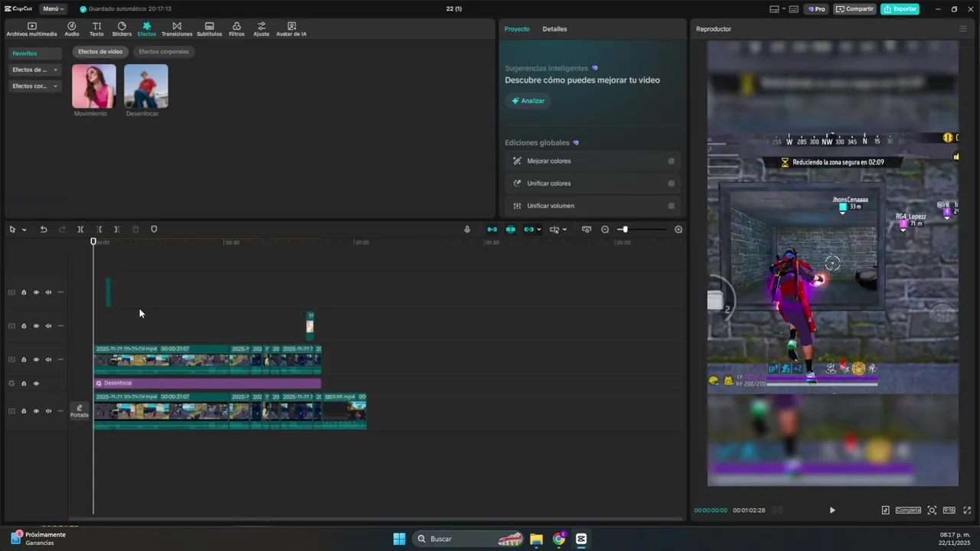The image size is (980, 551).
Task: Open the Reproductor panel hamburger menu
Action: coord(963,29)
